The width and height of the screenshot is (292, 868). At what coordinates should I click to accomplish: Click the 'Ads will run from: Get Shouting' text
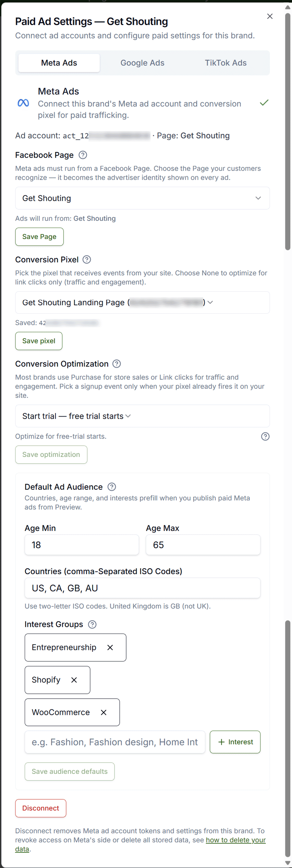point(66,218)
